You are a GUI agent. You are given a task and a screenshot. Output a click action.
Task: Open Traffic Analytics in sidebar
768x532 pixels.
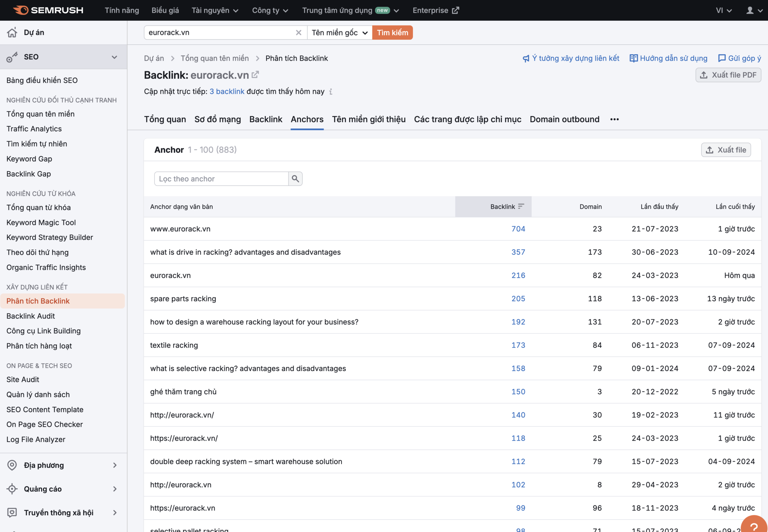(34, 129)
